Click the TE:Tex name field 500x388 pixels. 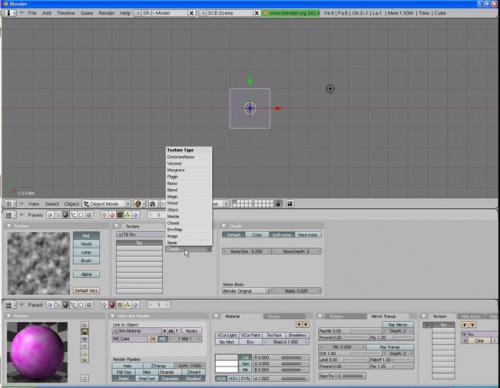(141, 235)
